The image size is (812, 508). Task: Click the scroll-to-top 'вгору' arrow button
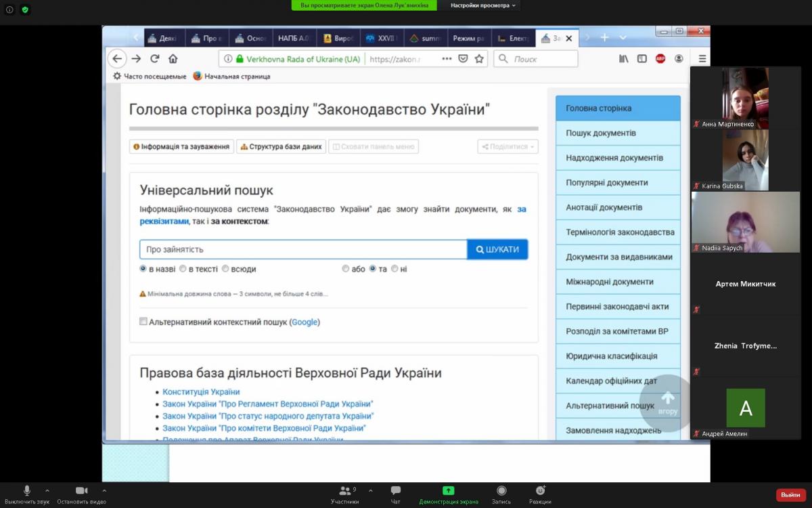[x=667, y=402]
